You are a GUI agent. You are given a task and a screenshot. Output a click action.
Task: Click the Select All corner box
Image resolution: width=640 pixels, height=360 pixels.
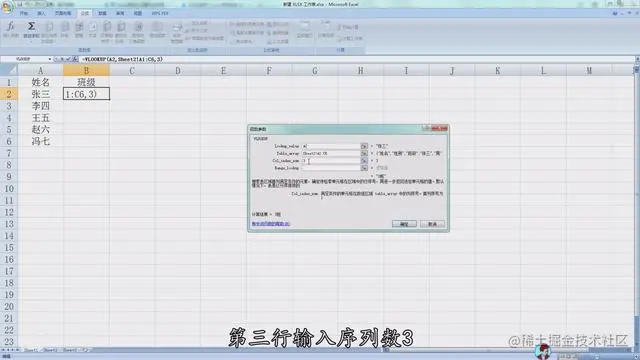pos(9,71)
